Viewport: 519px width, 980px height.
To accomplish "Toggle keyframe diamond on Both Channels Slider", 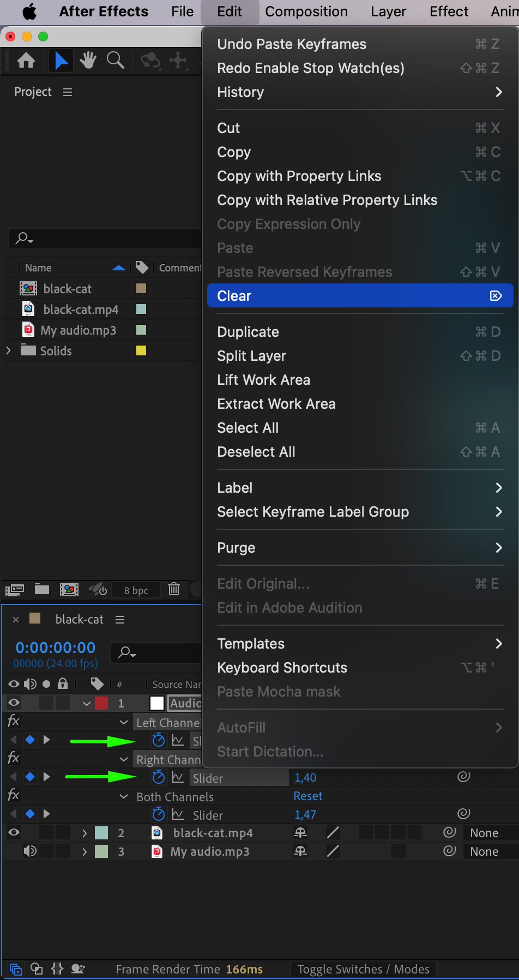I will 31,814.
